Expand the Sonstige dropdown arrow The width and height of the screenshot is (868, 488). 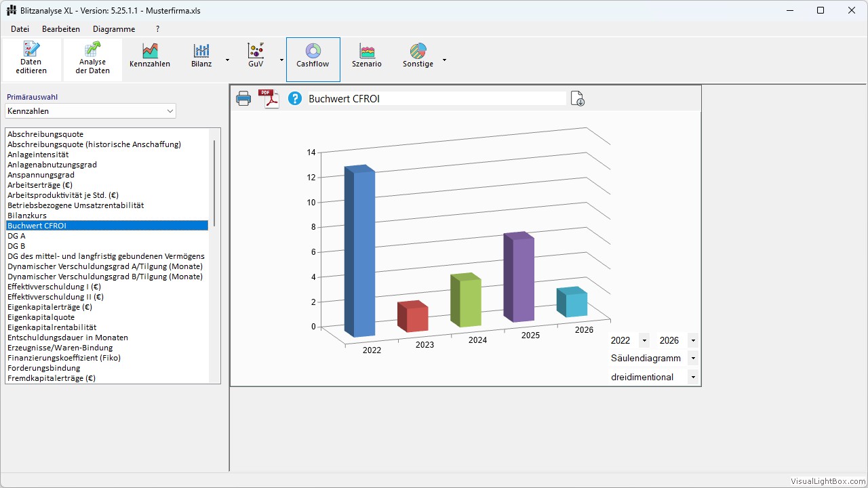coord(444,60)
